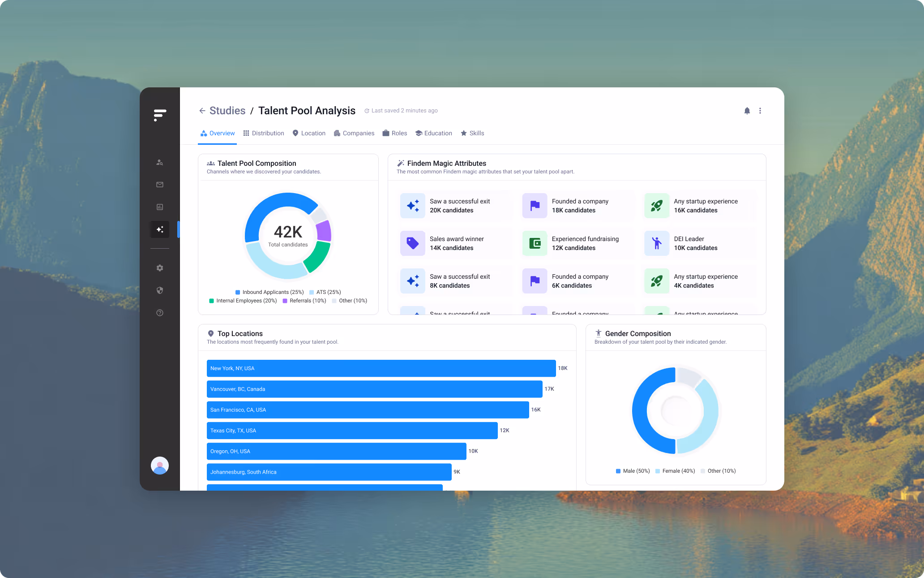Switch to the Distribution tab

pyautogui.click(x=264, y=133)
